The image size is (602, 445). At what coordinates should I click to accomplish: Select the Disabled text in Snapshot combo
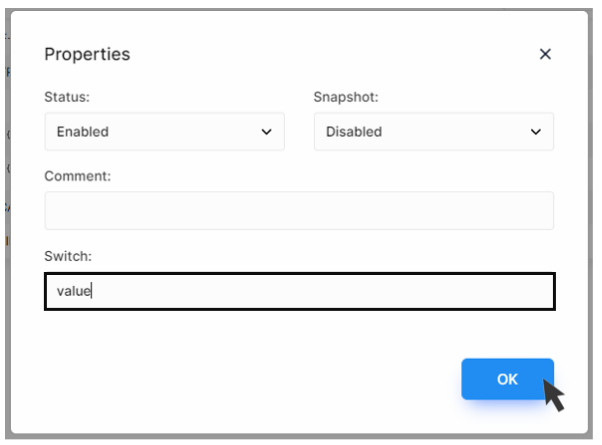[x=354, y=132]
